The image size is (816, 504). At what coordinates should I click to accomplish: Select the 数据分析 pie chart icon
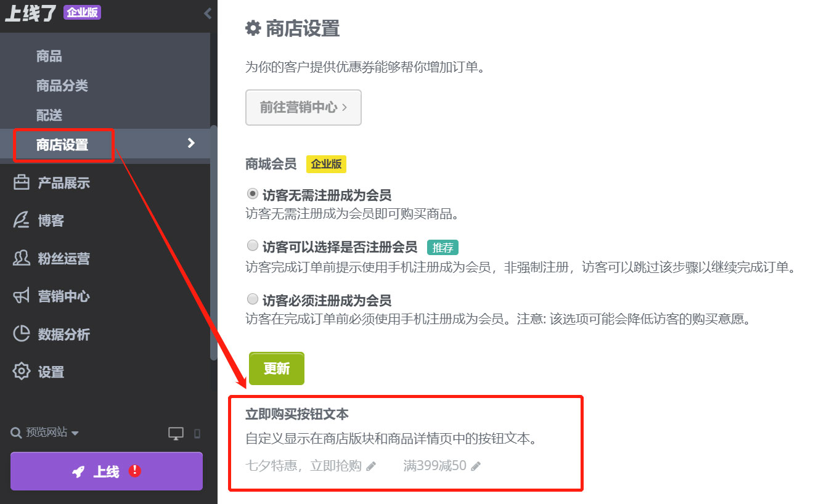pos(22,334)
